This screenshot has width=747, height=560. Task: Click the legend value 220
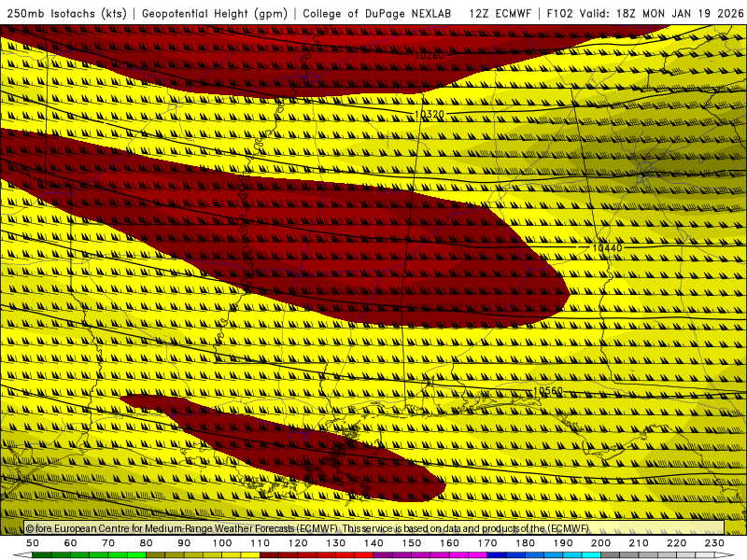click(x=677, y=543)
